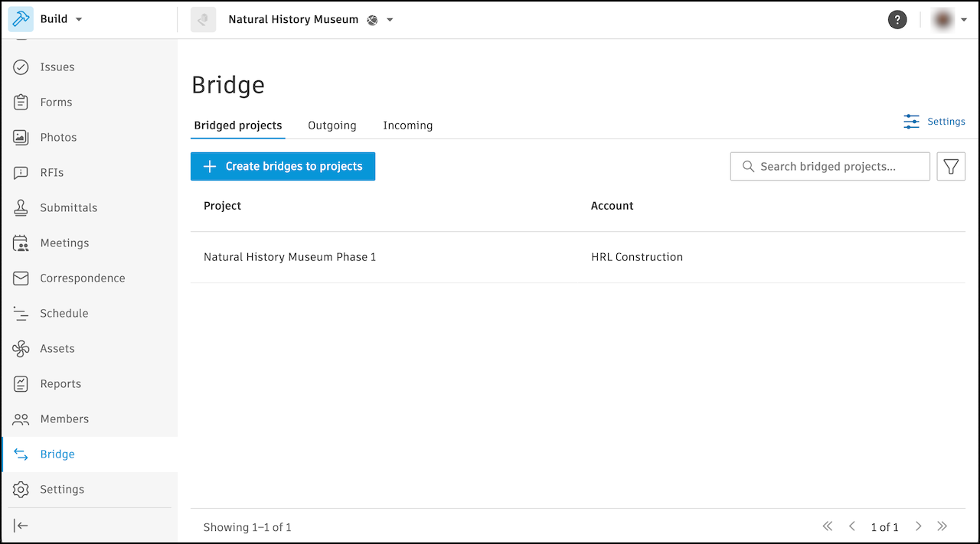980x544 pixels.
Task: Toggle the filter funnel control
Action: pos(951,166)
